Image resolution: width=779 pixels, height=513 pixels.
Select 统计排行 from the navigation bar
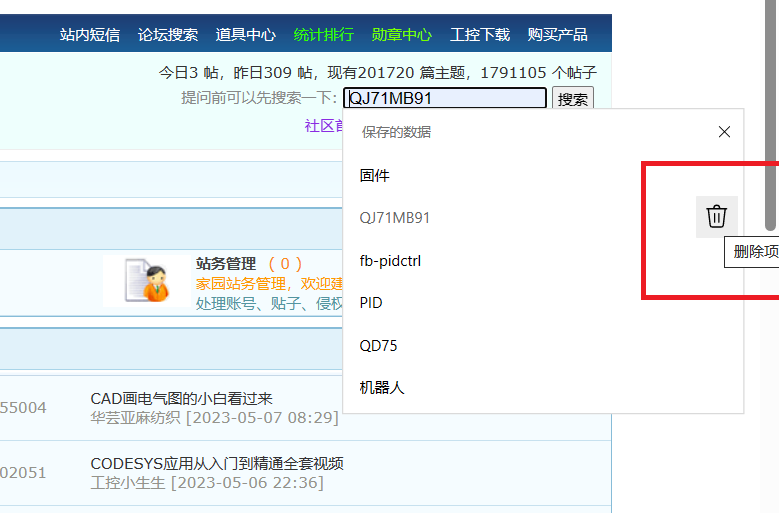point(323,35)
